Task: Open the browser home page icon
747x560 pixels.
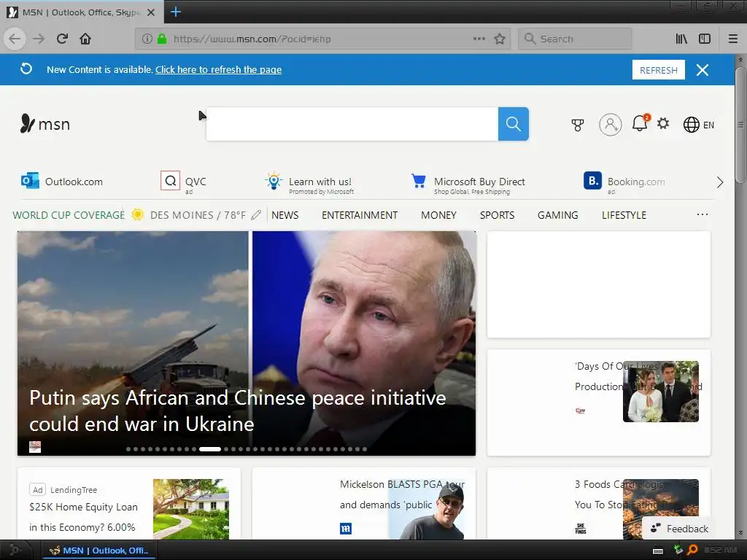Action: tap(85, 39)
